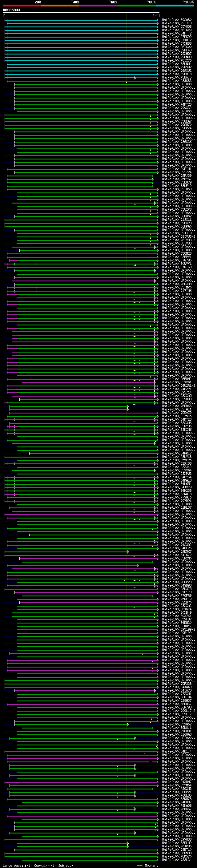The height and width of the screenshot is (868, 197).
Task: Select hit label UniRef100_A4FTZ5
Action: pyautogui.click(x=177, y=104)
